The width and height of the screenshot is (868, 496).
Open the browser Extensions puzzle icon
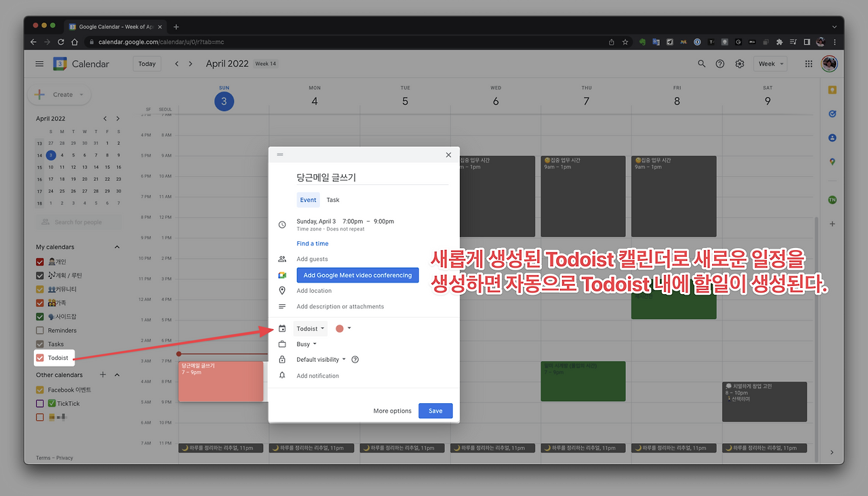coord(780,42)
